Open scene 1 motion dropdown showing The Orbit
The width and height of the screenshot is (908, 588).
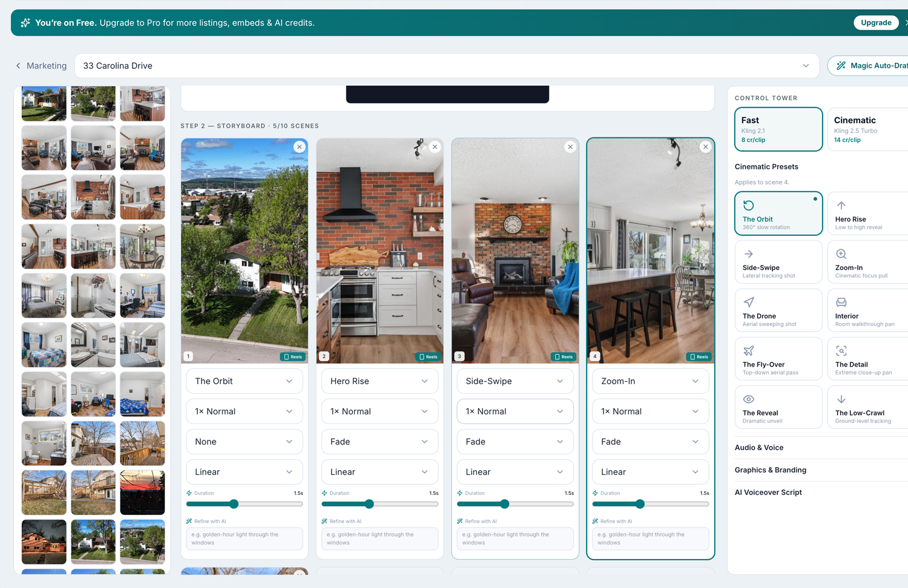click(x=245, y=381)
